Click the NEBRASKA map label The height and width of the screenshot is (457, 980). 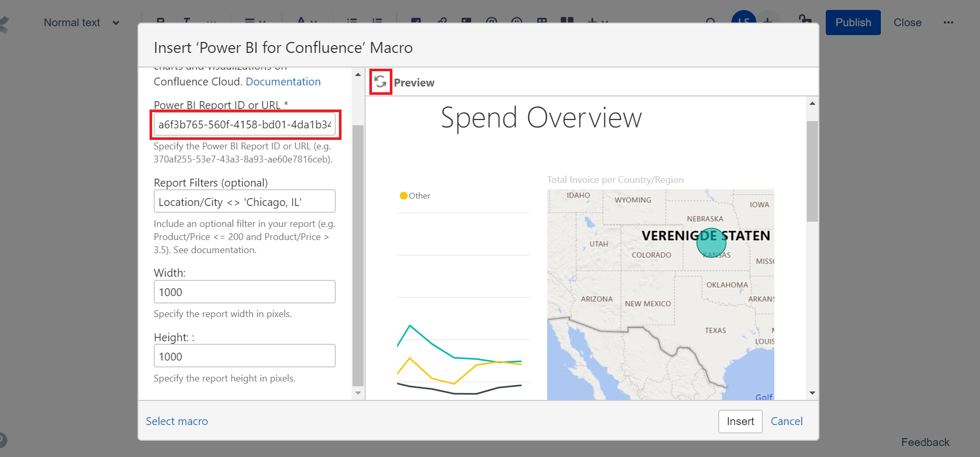click(705, 219)
